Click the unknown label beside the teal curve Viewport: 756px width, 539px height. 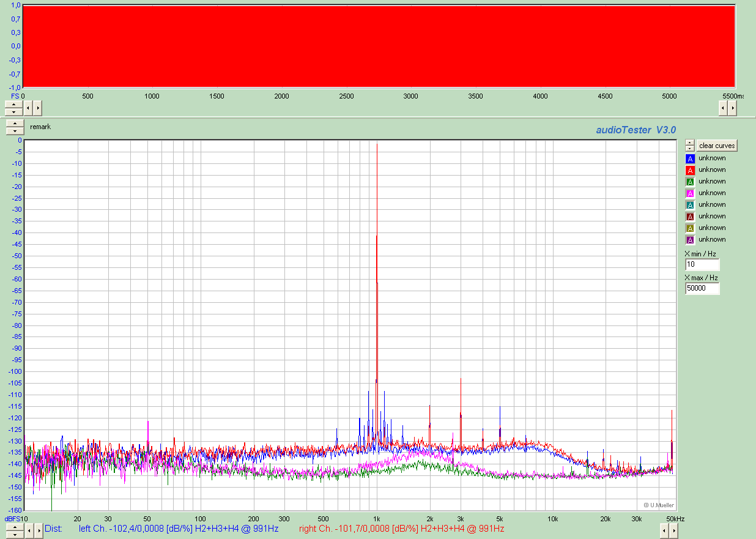[712, 204]
